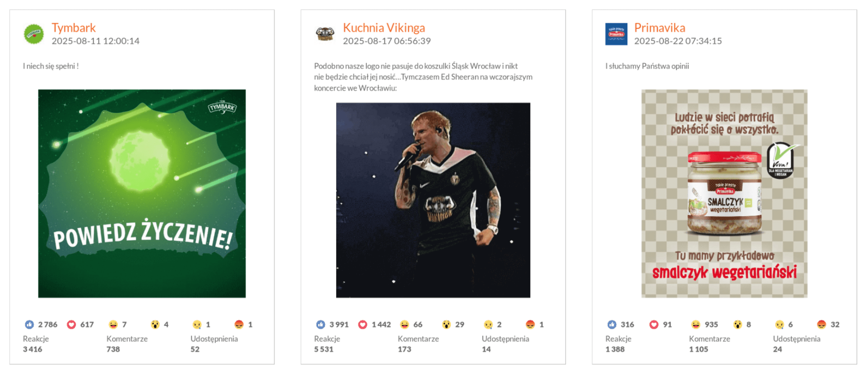Select the red Love icon under the Kuchnia Vikinga post
Screen dimensions: 868x375
tap(363, 324)
